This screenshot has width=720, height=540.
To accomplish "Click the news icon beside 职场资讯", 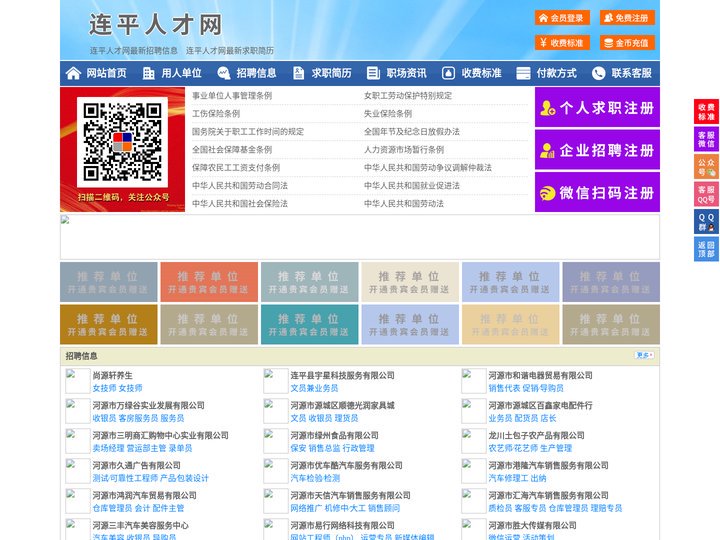I will coord(373,73).
